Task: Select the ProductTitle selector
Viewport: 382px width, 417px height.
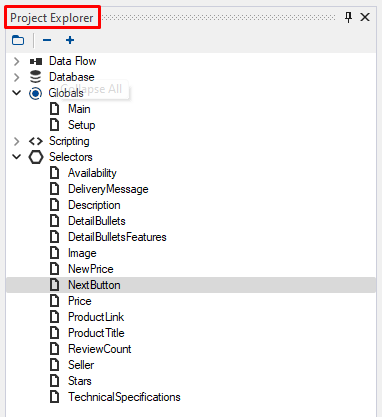Action: tap(96, 333)
